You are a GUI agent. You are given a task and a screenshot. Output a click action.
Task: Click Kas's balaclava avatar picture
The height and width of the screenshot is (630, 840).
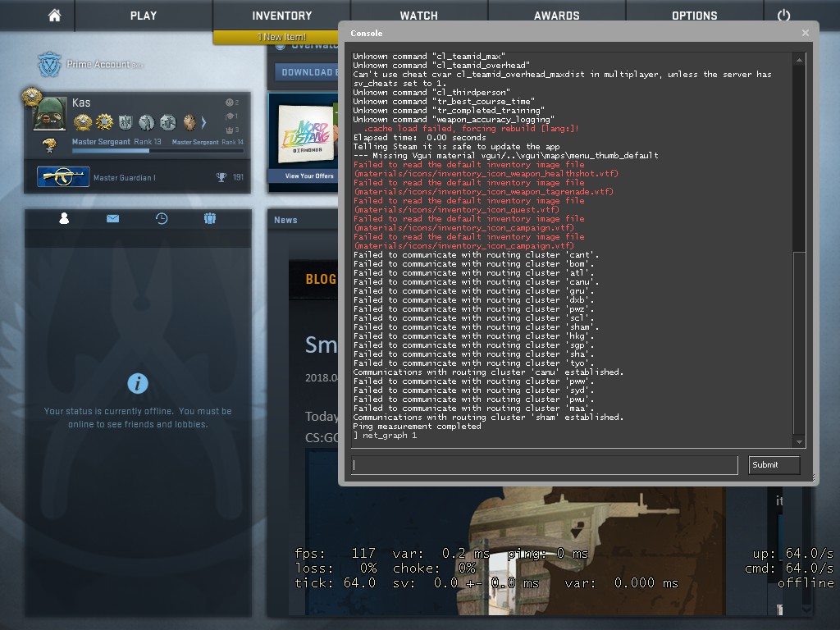click(x=50, y=114)
